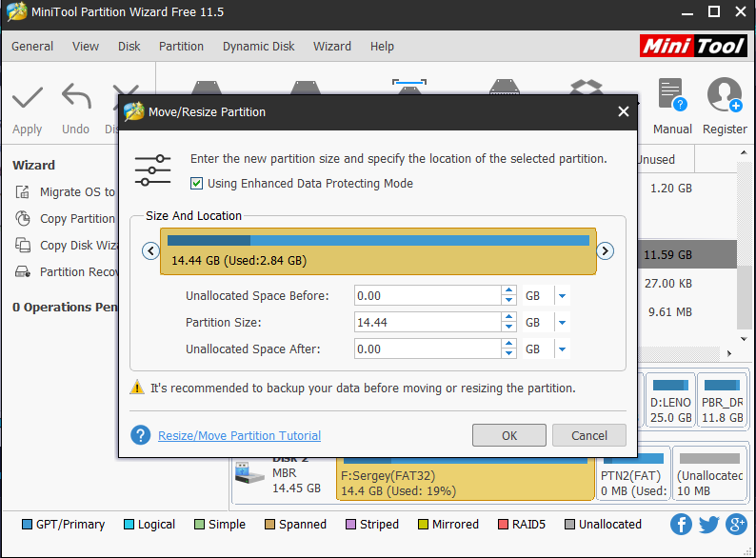This screenshot has width=756, height=558.
Task: Maximize the Partition Wizard window
Action: click(x=714, y=12)
